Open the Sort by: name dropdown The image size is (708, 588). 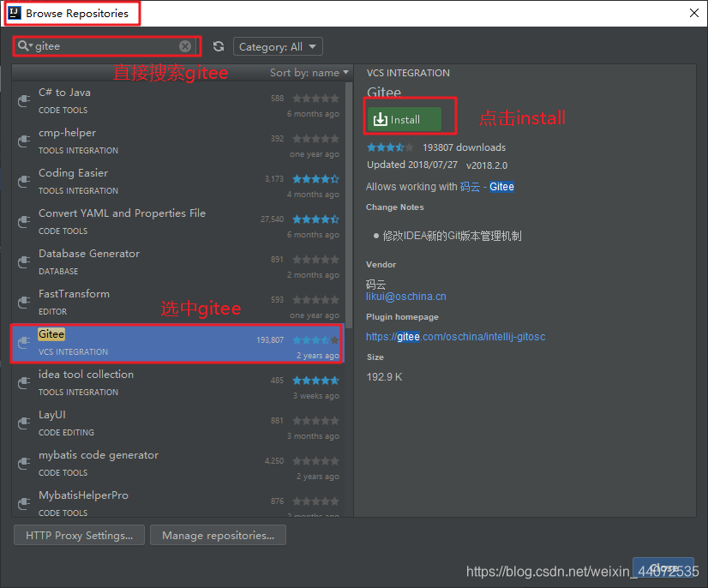point(309,73)
